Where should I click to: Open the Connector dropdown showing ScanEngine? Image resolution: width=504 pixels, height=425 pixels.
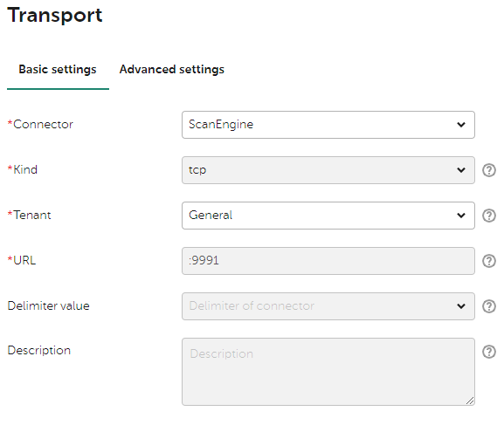pos(328,125)
